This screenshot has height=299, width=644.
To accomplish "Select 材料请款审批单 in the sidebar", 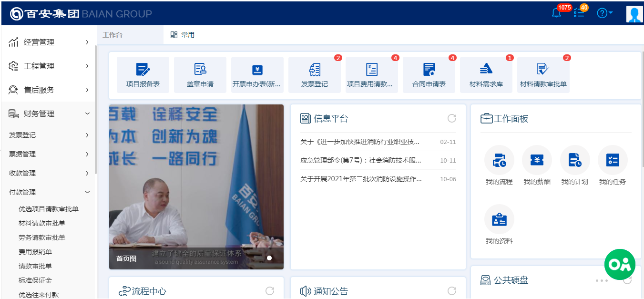I will pyautogui.click(x=42, y=223).
